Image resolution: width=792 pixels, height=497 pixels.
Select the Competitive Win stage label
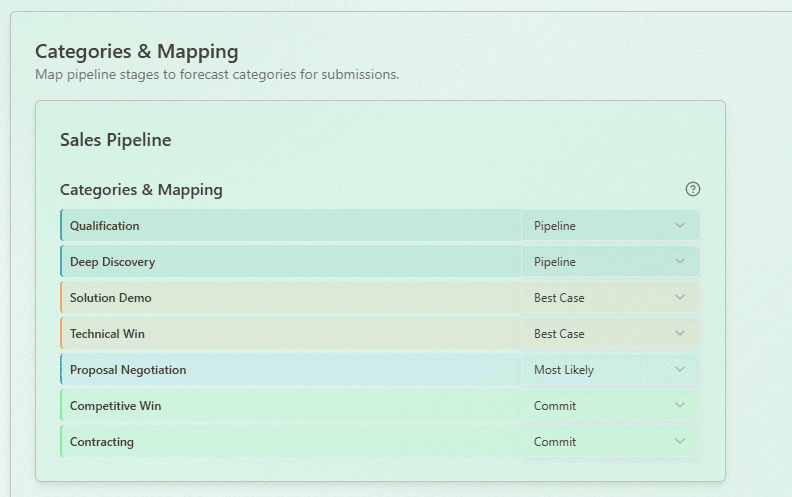pyautogui.click(x=116, y=406)
